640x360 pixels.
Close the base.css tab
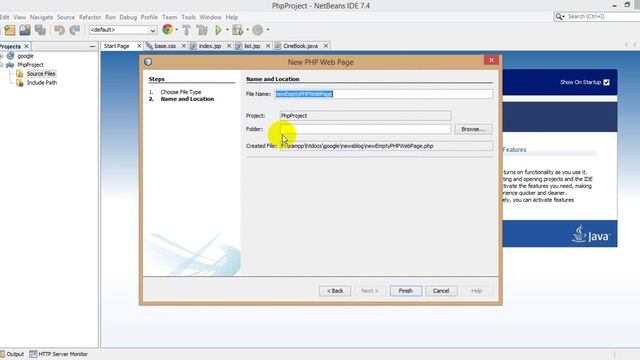(184, 46)
